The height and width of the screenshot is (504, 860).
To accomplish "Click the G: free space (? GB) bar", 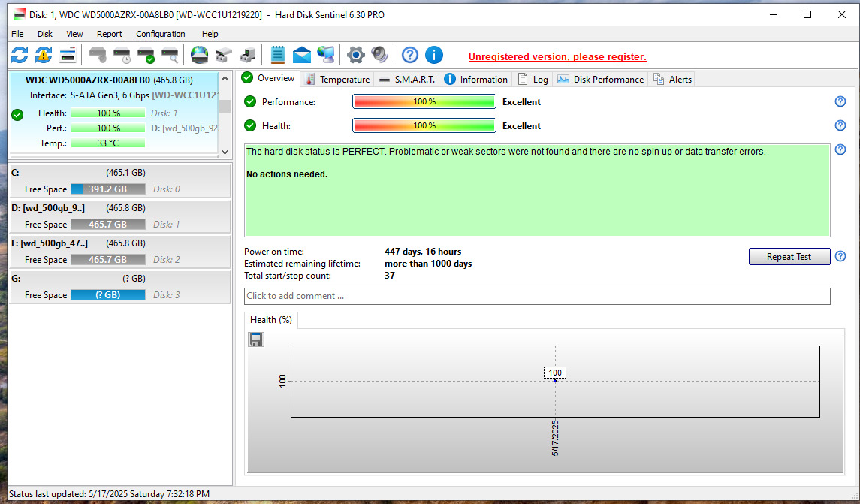I will (108, 294).
